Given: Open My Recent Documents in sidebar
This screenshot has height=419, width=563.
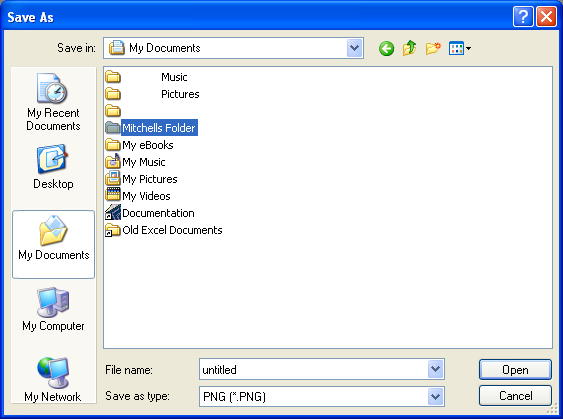Looking at the screenshot, I should tap(53, 102).
